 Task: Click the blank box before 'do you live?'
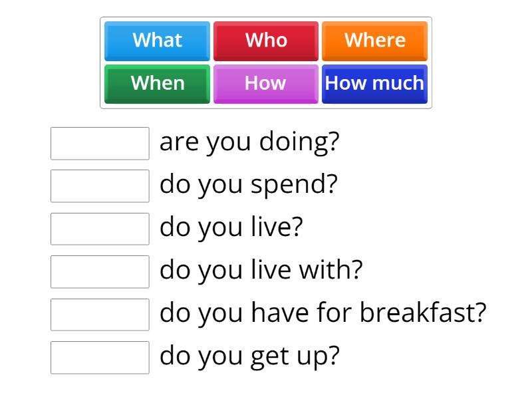(x=99, y=229)
